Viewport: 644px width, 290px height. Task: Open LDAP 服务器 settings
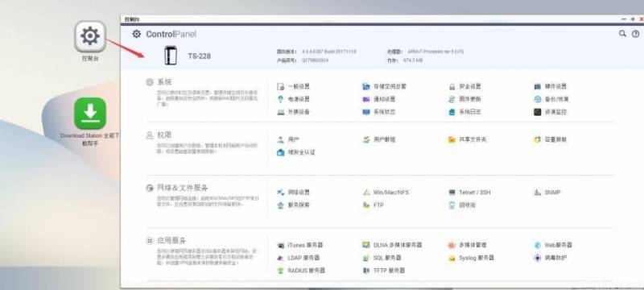click(x=298, y=258)
